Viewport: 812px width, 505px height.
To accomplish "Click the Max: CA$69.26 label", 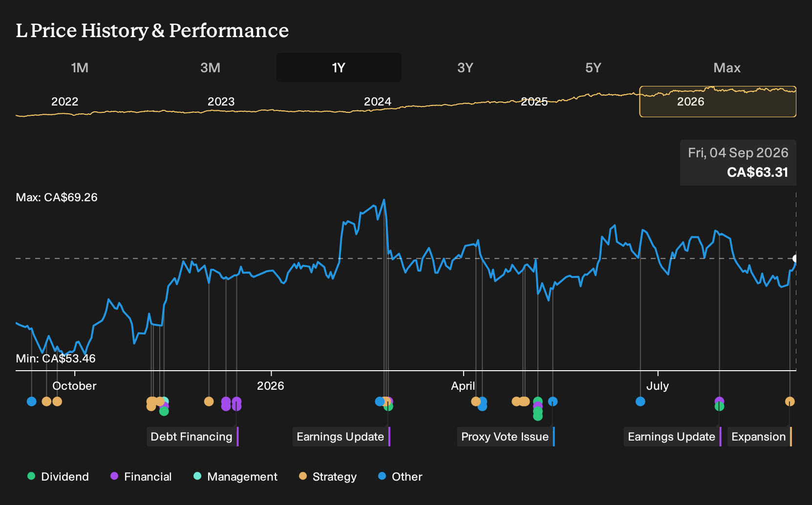I will (57, 197).
